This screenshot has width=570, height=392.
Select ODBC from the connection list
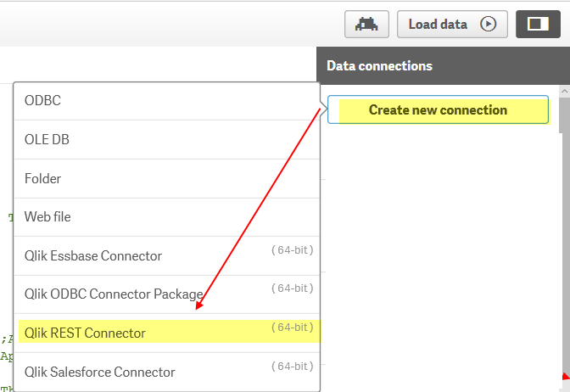[42, 101]
